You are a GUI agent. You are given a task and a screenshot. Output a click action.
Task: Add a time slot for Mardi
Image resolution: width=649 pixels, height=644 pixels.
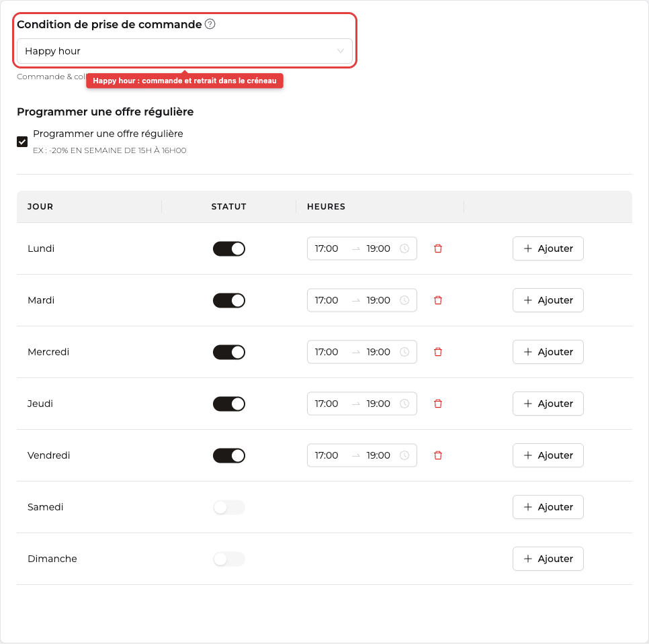(548, 300)
